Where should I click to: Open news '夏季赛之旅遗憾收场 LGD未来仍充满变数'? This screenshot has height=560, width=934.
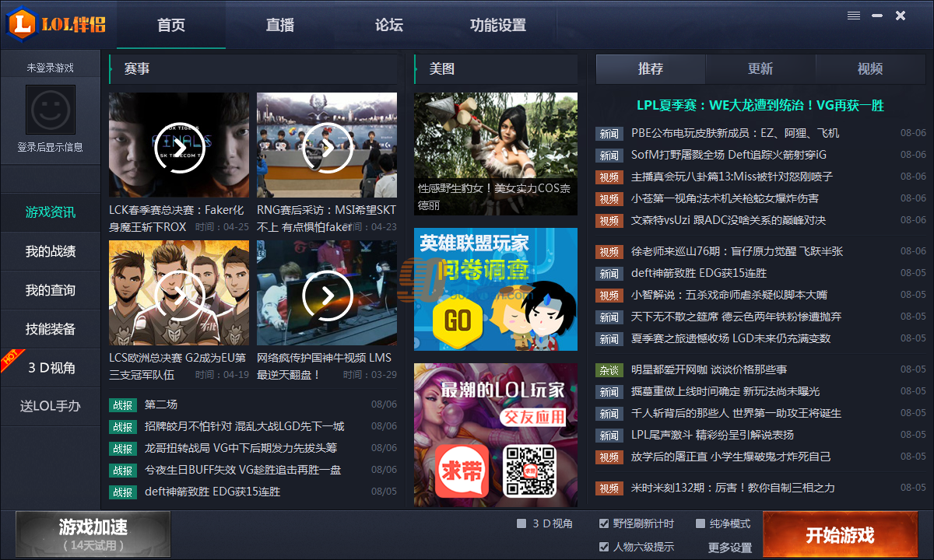point(731,339)
